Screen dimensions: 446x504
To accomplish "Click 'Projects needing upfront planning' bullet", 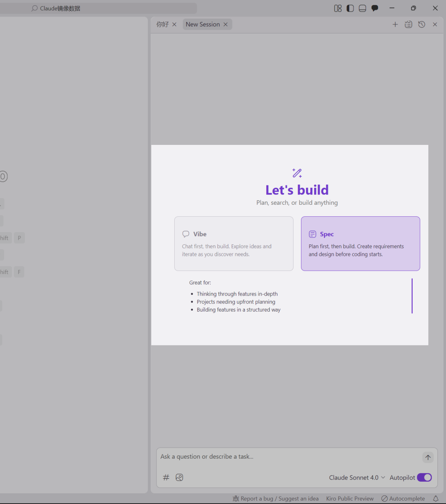I will tap(236, 302).
